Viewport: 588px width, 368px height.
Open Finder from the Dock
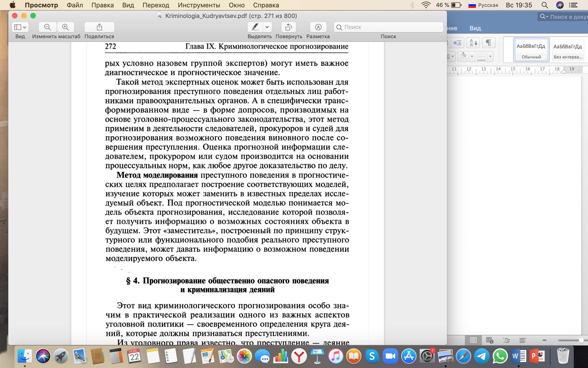coord(25,356)
